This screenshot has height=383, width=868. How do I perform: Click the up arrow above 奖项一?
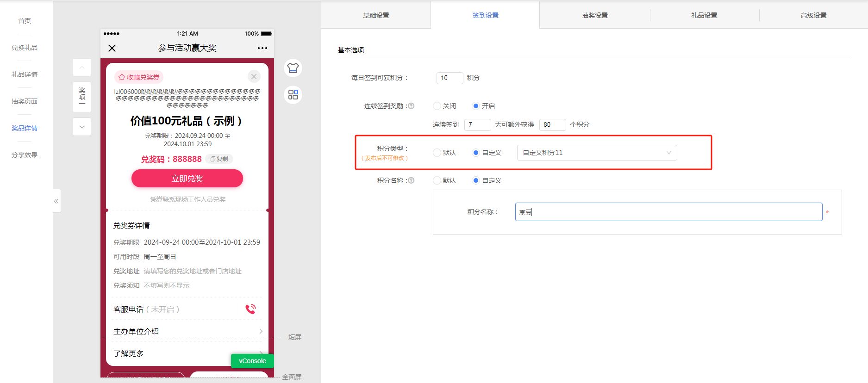(x=82, y=68)
